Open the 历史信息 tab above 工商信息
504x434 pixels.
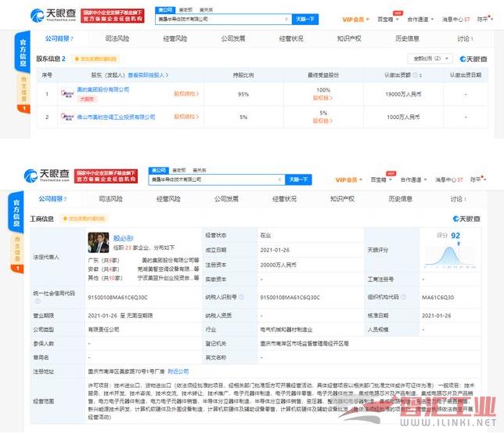click(x=400, y=199)
